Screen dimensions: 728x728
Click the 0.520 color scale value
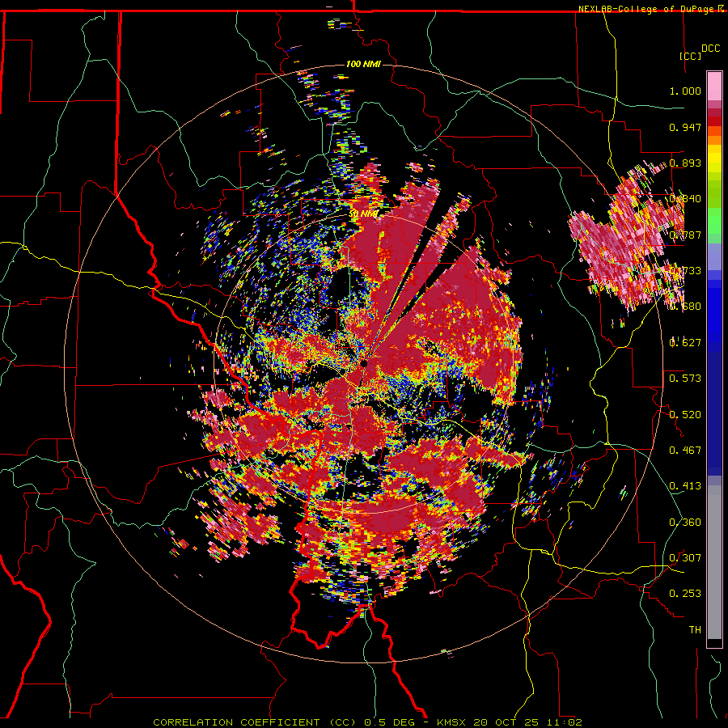click(685, 414)
